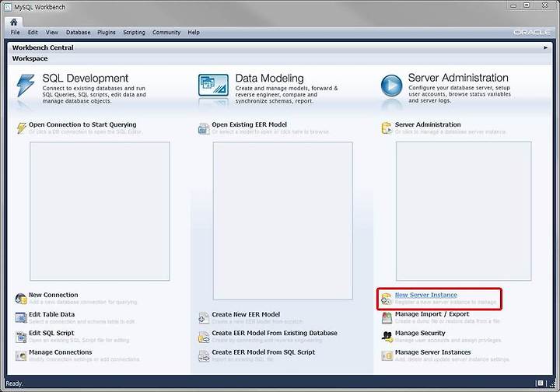Viewport: 560px width, 392px height.
Task: Open the View menu
Action: 52,32
